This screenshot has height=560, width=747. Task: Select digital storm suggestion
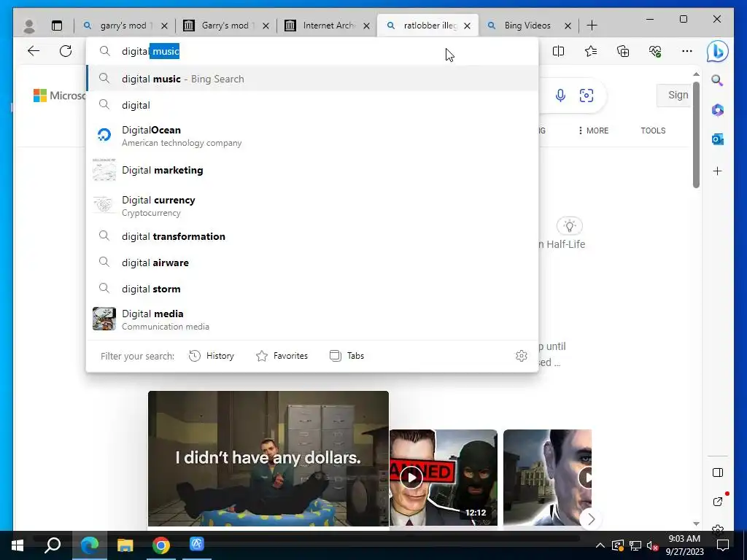coord(312,289)
